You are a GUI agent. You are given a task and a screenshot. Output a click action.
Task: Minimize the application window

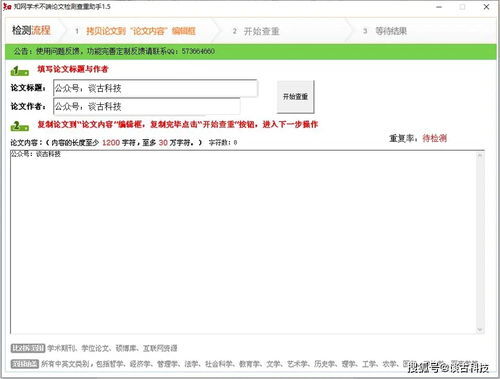(x=439, y=7)
